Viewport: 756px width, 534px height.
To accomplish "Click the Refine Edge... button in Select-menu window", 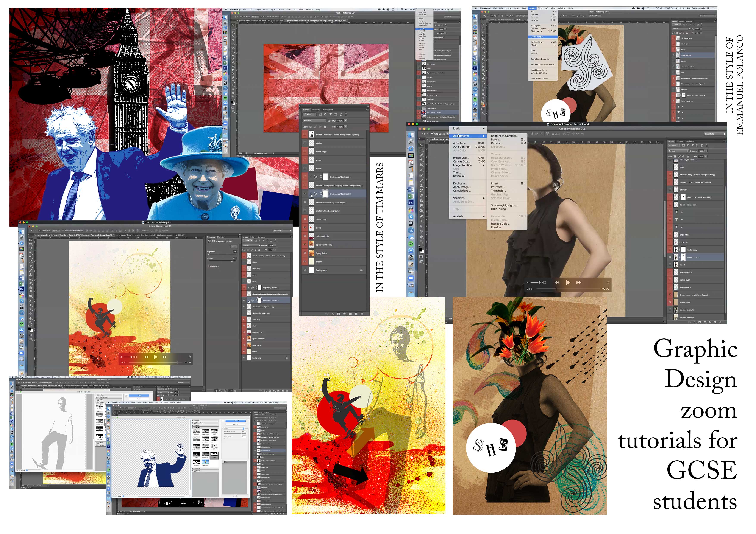I will pyautogui.click(x=595, y=16).
